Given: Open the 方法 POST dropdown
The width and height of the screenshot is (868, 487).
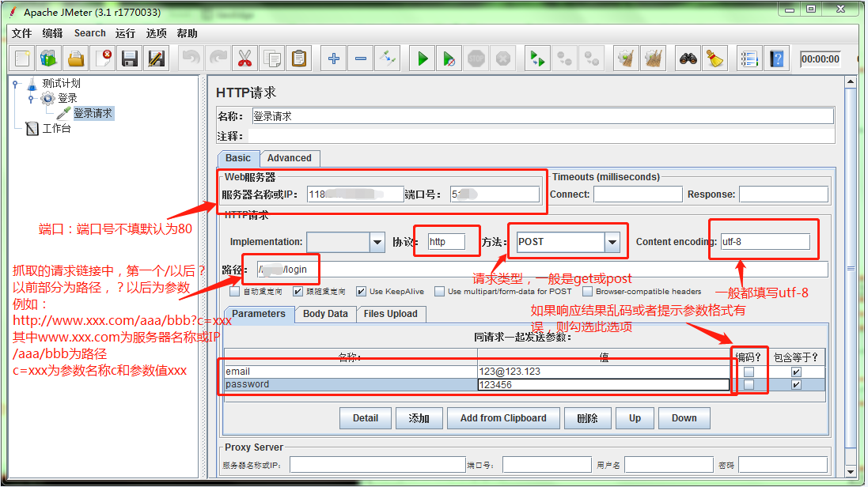Looking at the screenshot, I should tap(612, 242).
